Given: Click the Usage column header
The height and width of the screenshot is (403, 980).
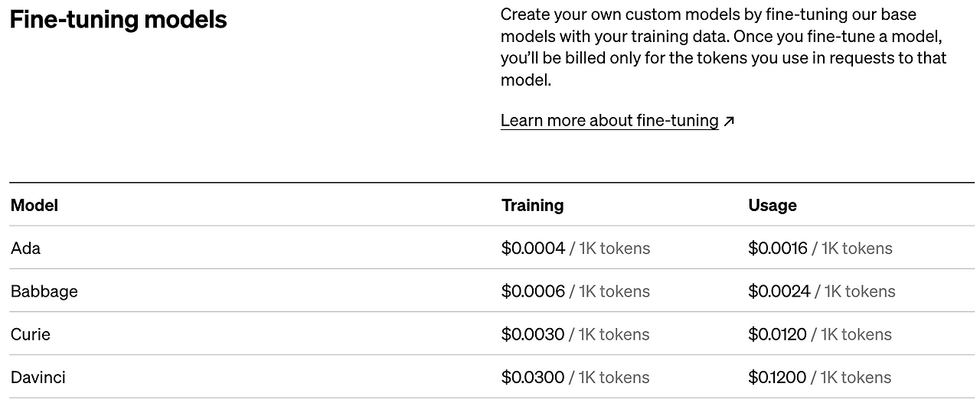Looking at the screenshot, I should (x=773, y=205).
